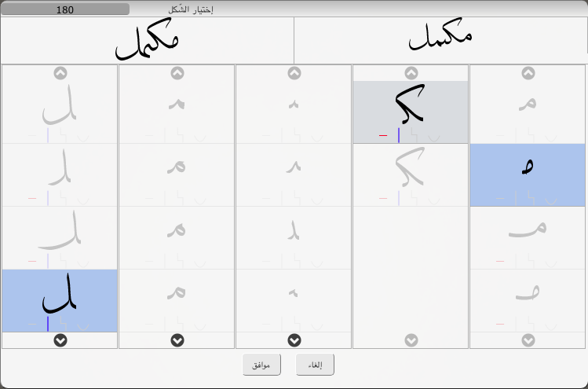The height and width of the screenshot is (389, 588).
Task: Click the down arrow beneath the meem column next to lam
Action: (x=177, y=340)
